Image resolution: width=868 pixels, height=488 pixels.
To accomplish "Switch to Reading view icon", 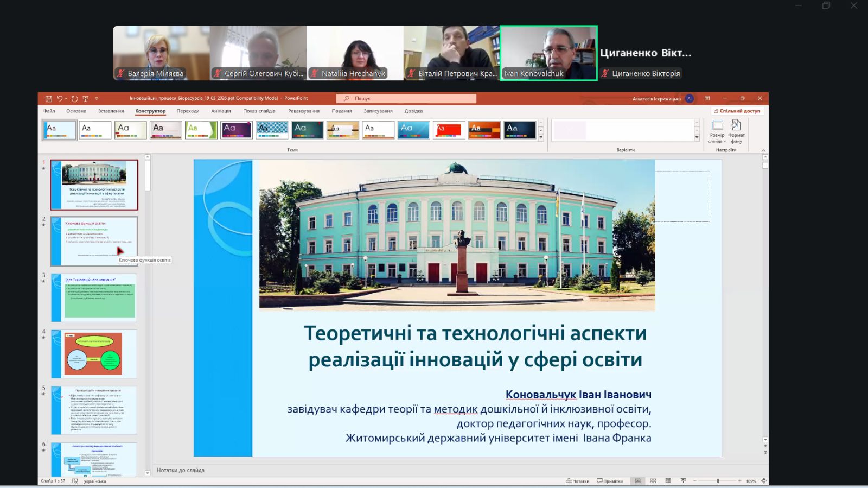I will [668, 481].
